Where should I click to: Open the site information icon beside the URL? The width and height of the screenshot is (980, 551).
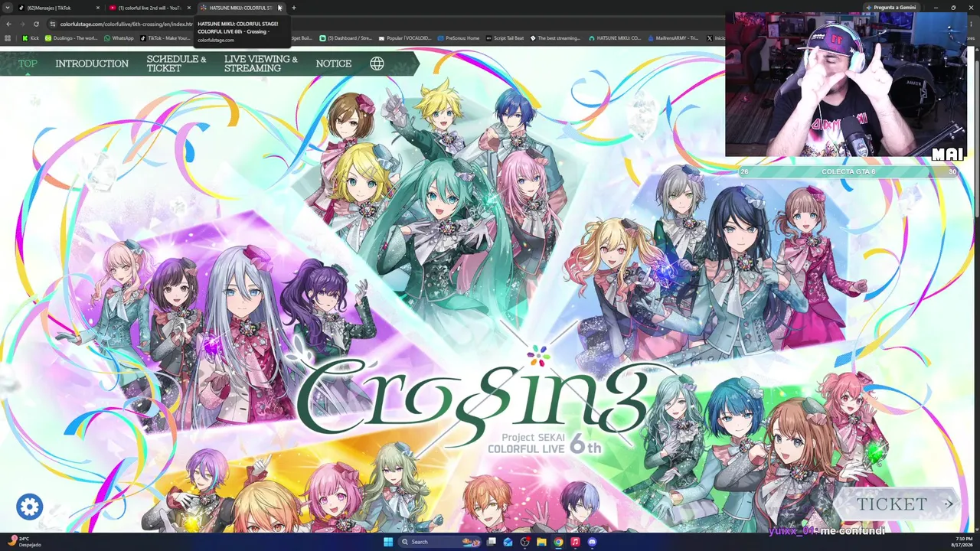[x=52, y=24]
